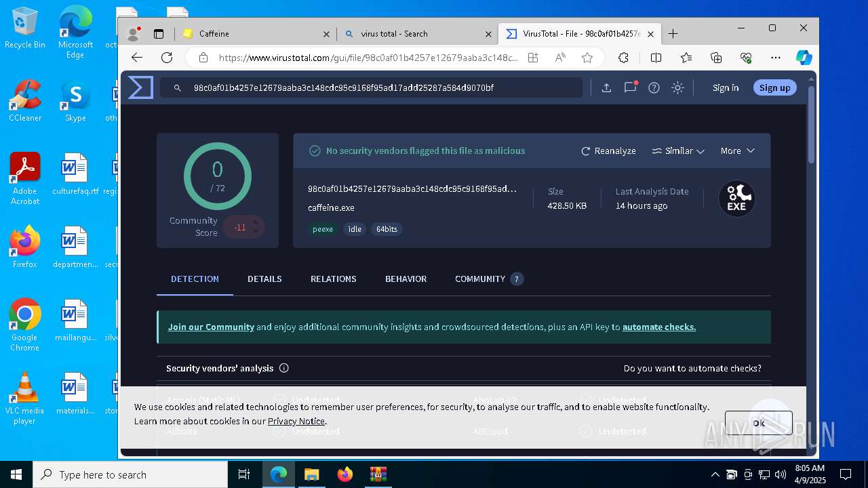Click Join our Community link

(211, 327)
